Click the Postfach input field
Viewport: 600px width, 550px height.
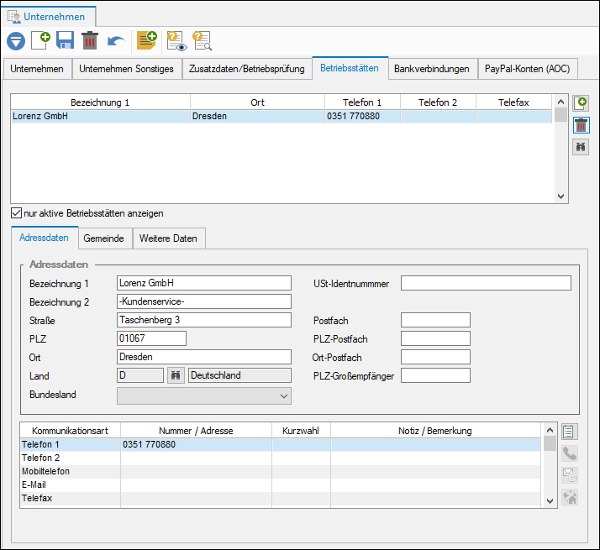tap(436, 320)
